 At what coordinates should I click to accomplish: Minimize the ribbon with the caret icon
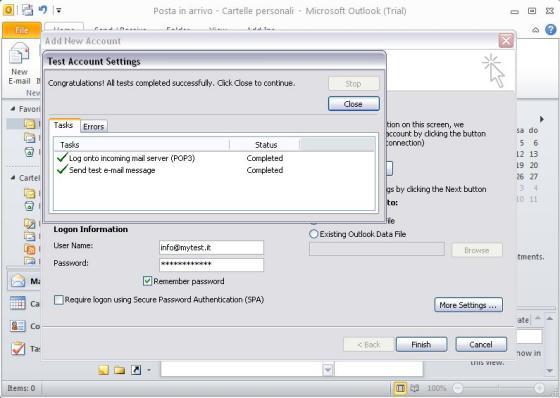[x=535, y=30]
